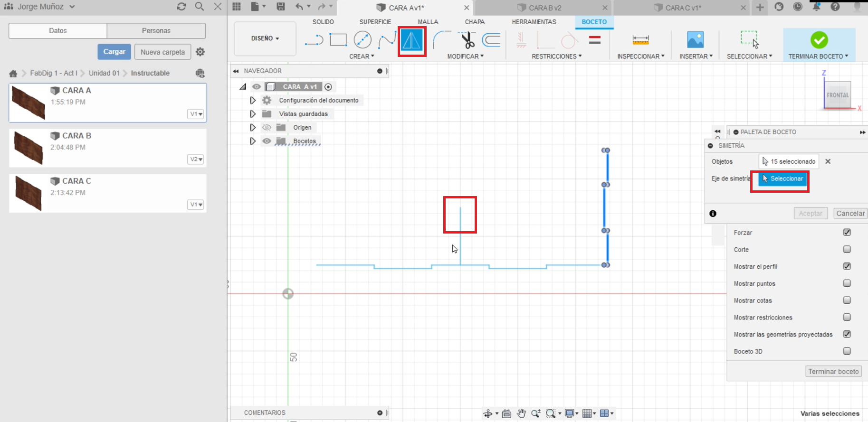Open the RESTRICCIONES dropdown menu
This screenshot has height=422, width=868.
coord(557,56)
